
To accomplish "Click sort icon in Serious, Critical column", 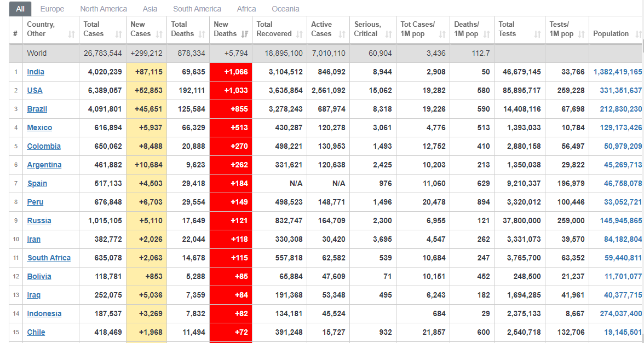I will (x=389, y=34).
